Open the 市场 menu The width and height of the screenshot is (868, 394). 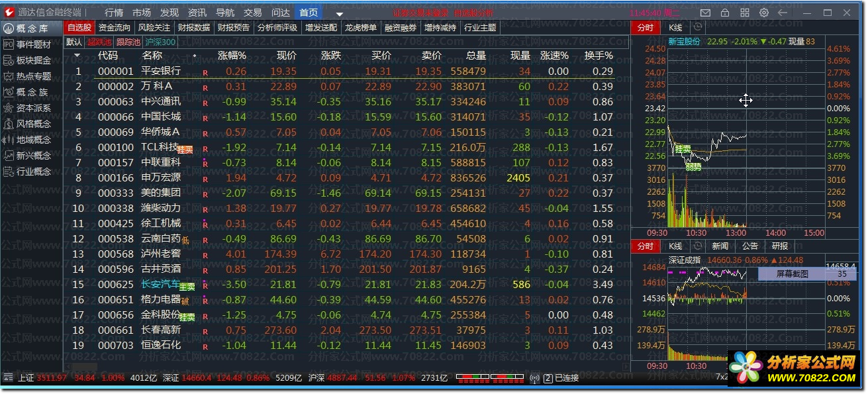142,13
